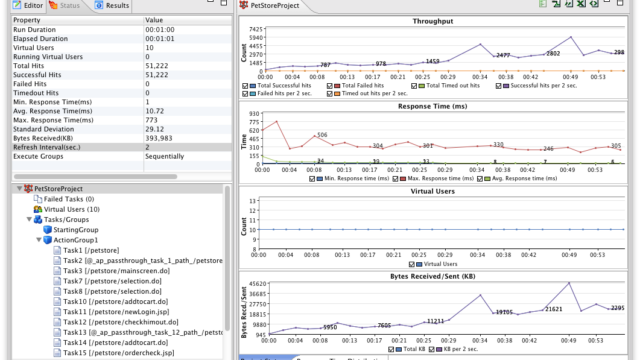Click the Execute Groups value Sequentially
This screenshot has width=640, height=360.
pos(164,156)
